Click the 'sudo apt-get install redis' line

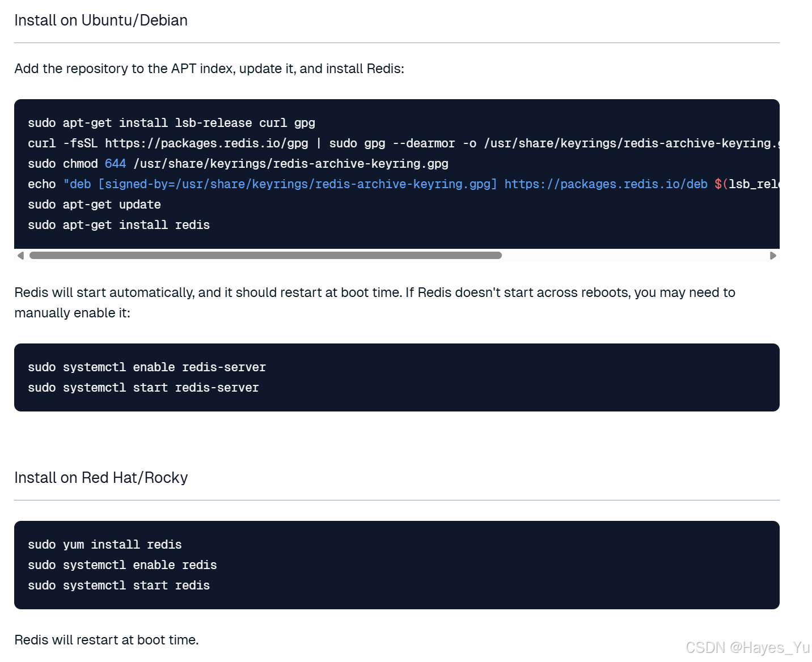[x=119, y=225]
